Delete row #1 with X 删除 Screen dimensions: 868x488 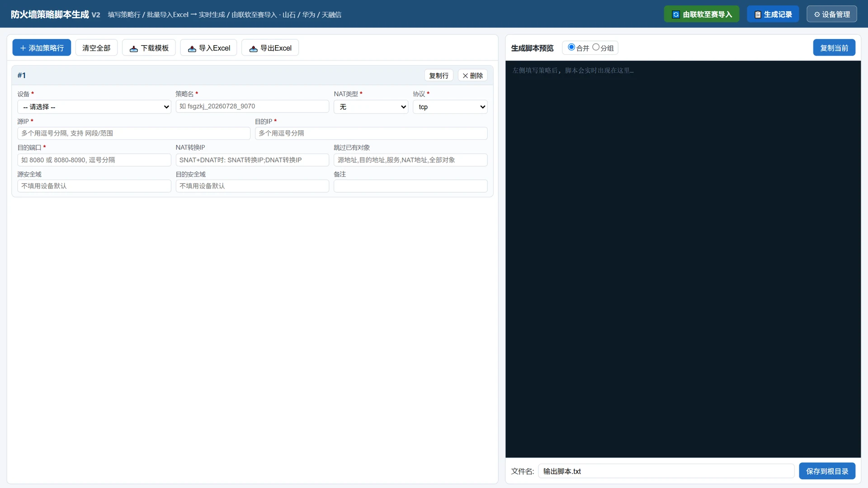[473, 75]
